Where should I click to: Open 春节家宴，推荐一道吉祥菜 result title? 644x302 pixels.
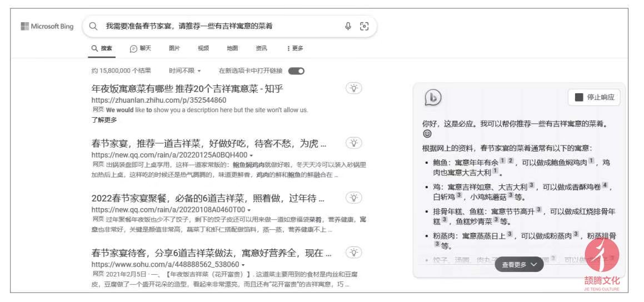click(x=209, y=144)
